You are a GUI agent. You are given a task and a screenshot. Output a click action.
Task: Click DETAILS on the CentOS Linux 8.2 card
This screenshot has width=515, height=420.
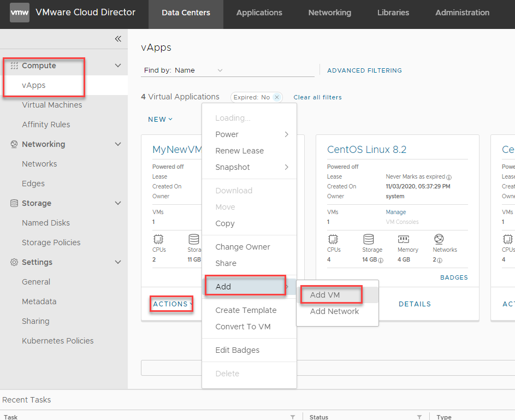[x=415, y=304]
